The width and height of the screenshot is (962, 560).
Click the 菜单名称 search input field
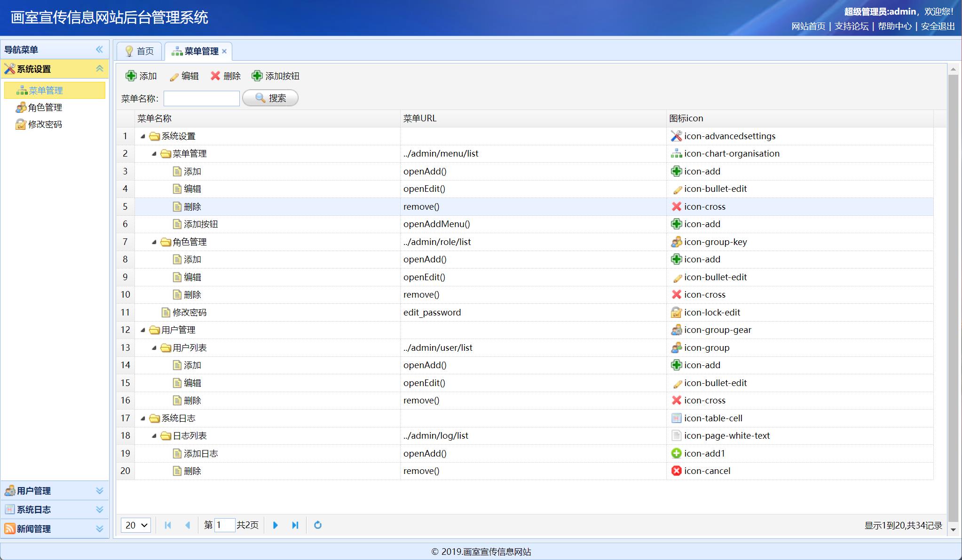point(201,98)
